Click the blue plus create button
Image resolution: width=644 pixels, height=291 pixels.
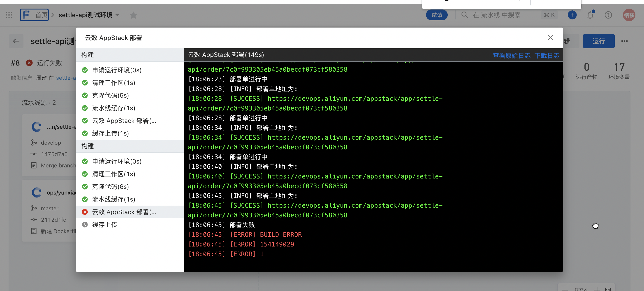[x=572, y=15]
